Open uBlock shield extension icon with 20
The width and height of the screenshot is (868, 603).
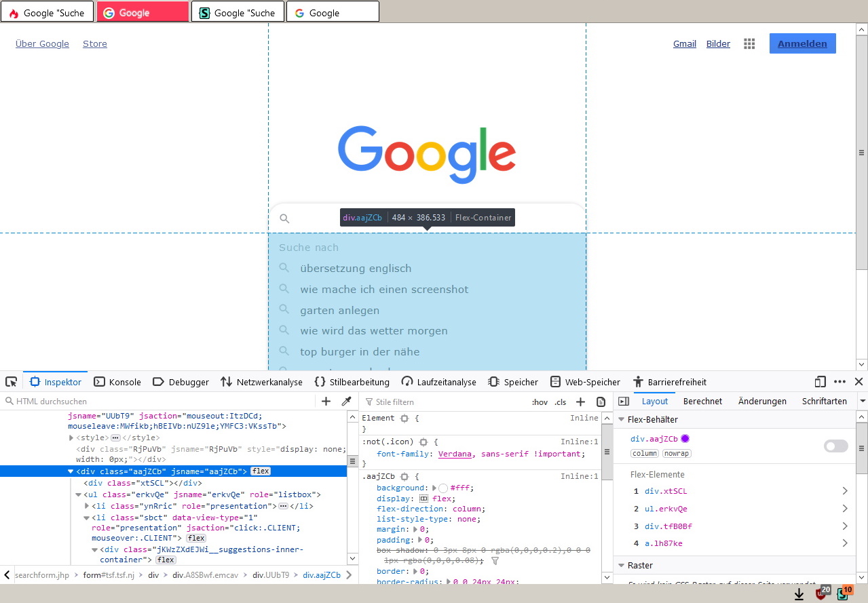[823, 593]
